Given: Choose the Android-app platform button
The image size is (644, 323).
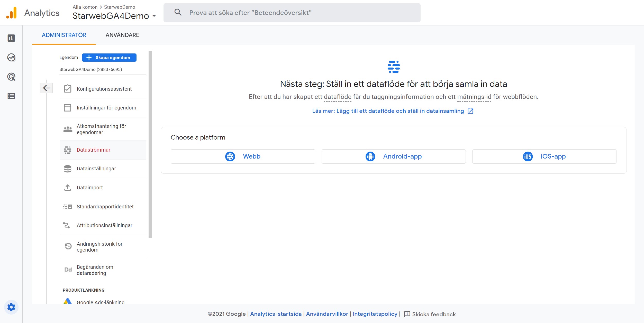Looking at the screenshot, I should click(394, 156).
